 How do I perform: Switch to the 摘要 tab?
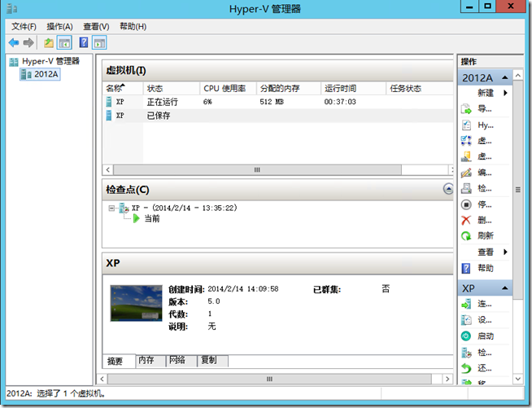[119, 361]
